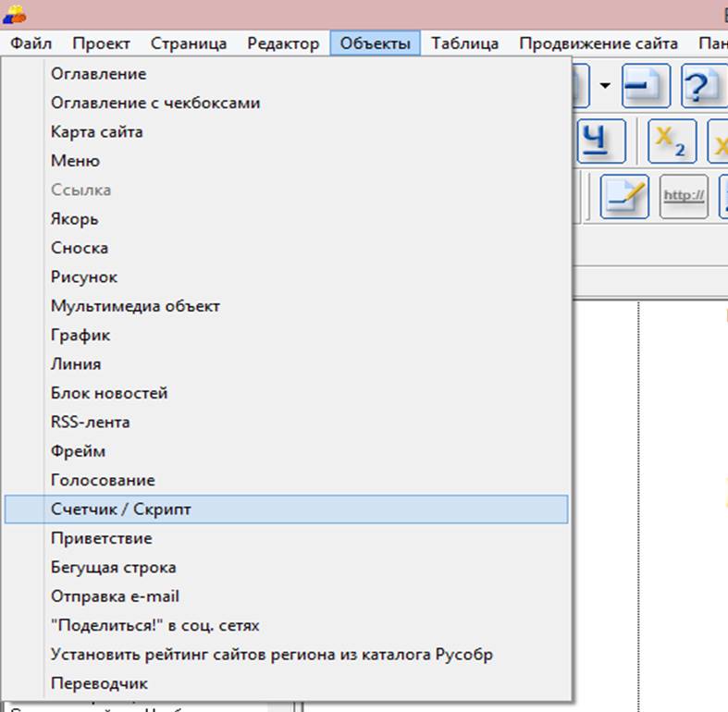728x712 pixels.
Task: Apply underline with the Ч icon
Action: 601,141
